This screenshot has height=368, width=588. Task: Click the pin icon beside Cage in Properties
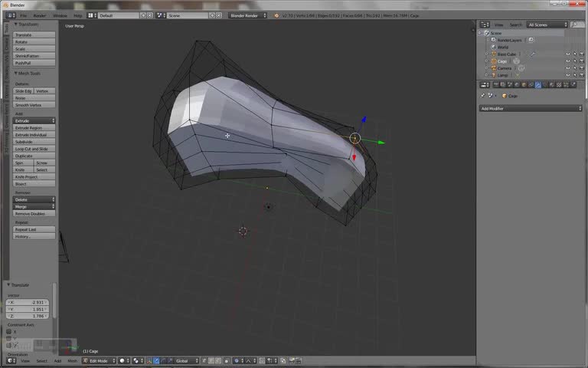coord(482,96)
